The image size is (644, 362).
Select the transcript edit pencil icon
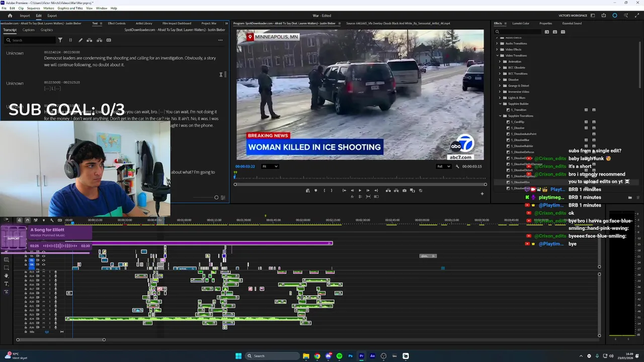80,40
